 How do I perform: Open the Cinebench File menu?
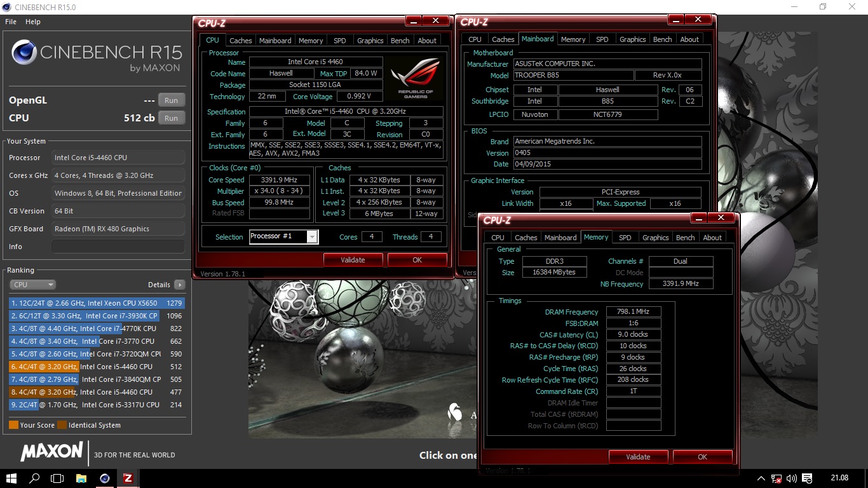point(11,22)
